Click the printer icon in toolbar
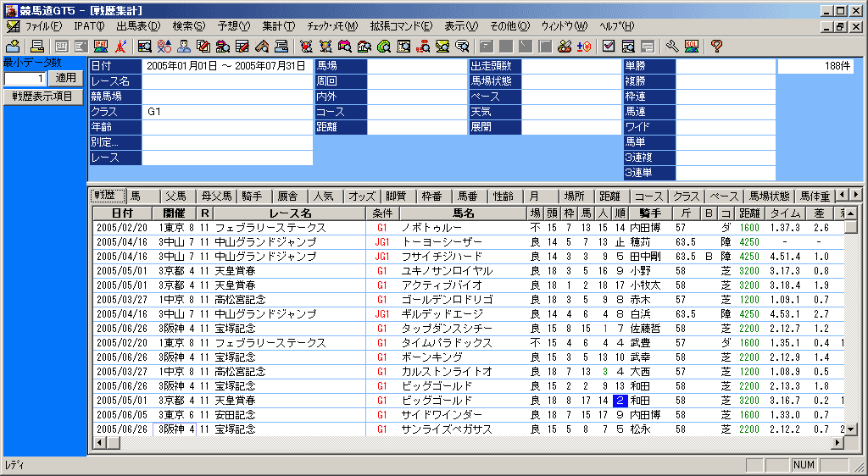This screenshot has width=868, height=476. pyautogui.click(x=36, y=46)
